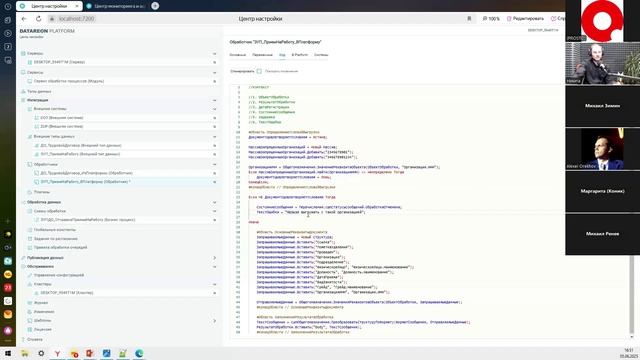Click the Справка item icon
Image resolution: width=640 pixels, height=360 pixels.
point(23,339)
